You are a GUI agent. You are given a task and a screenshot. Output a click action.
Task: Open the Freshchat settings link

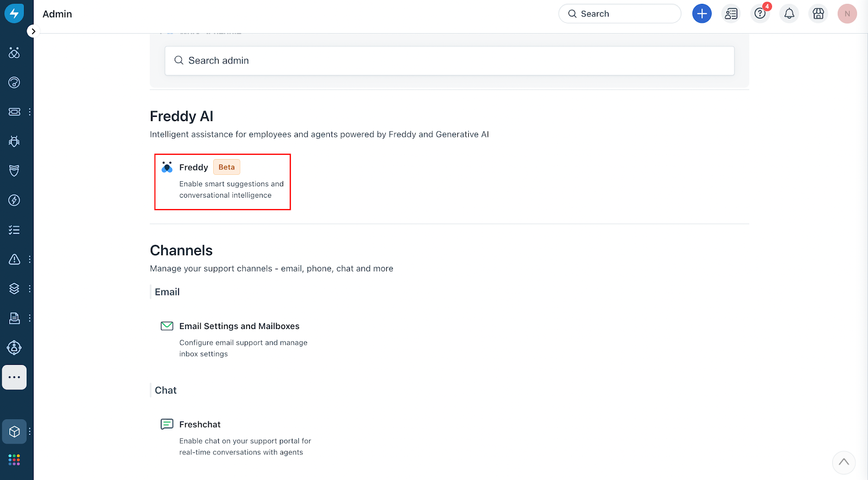200,425
